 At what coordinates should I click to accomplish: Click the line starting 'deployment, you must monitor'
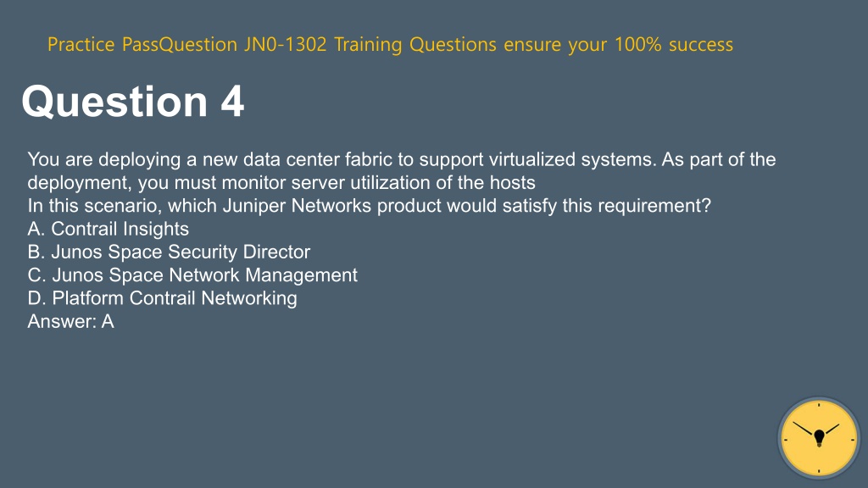tap(281, 183)
